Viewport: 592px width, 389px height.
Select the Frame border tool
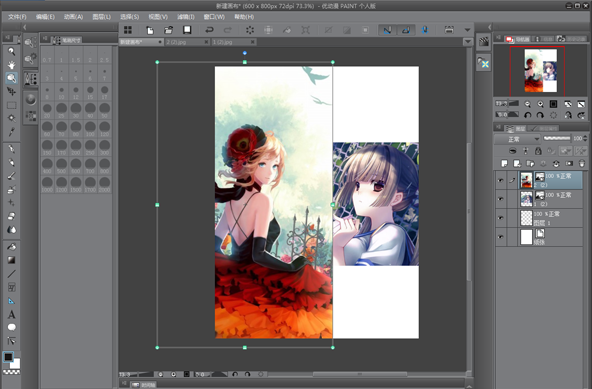pyautogui.click(x=11, y=287)
